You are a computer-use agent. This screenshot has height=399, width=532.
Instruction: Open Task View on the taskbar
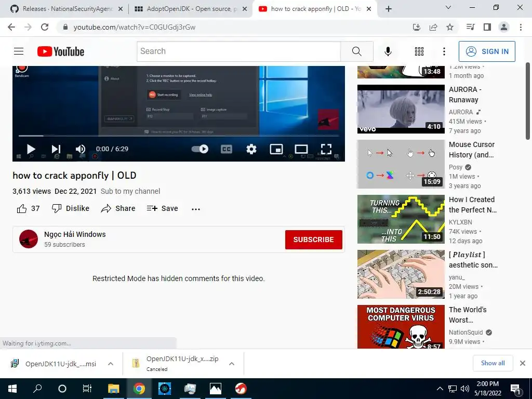click(x=87, y=389)
